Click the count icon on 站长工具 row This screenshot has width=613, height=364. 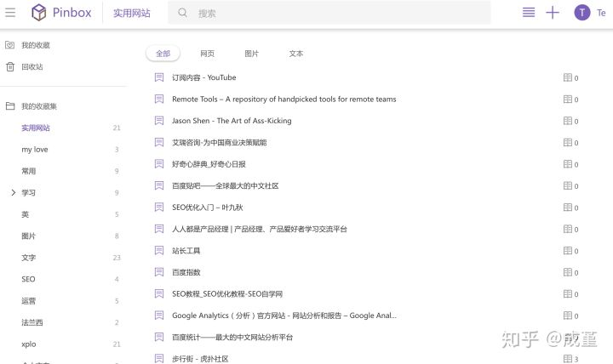[x=568, y=251]
